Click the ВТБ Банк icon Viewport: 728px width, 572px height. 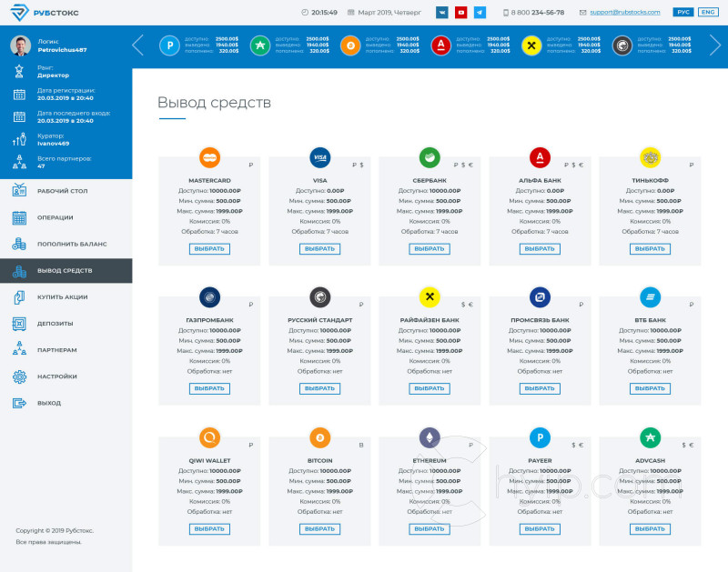coord(650,296)
